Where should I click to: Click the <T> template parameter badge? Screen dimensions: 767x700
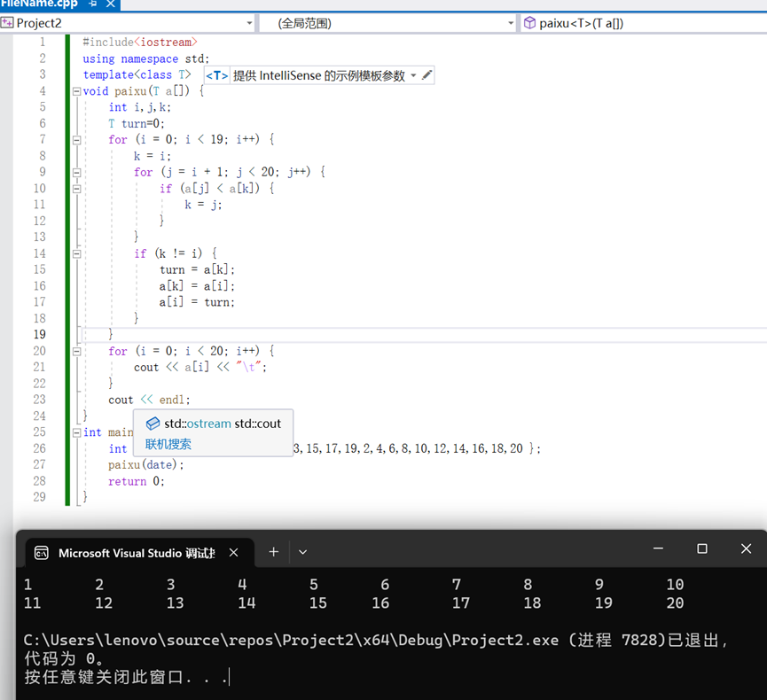click(217, 75)
